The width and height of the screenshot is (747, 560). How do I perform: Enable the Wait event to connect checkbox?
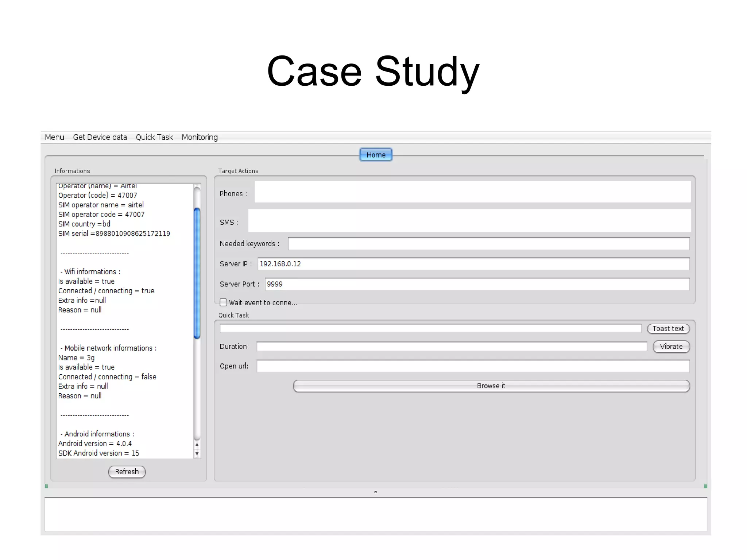pos(223,302)
